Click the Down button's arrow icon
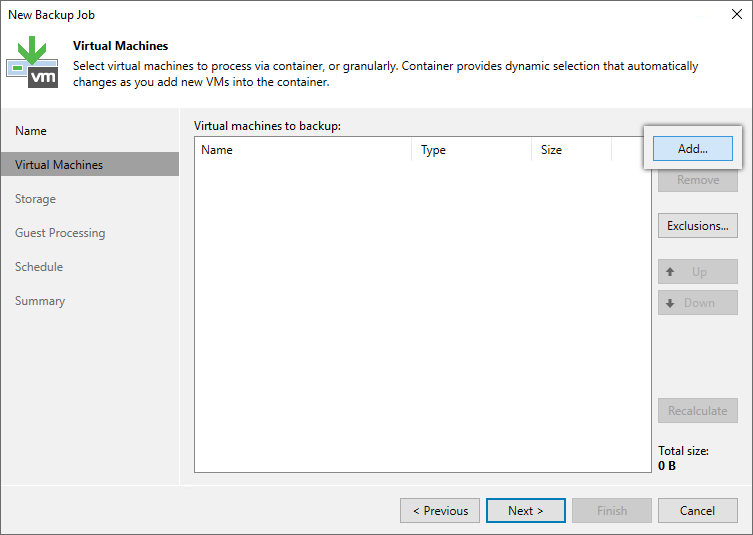The image size is (753, 535). [670, 303]
